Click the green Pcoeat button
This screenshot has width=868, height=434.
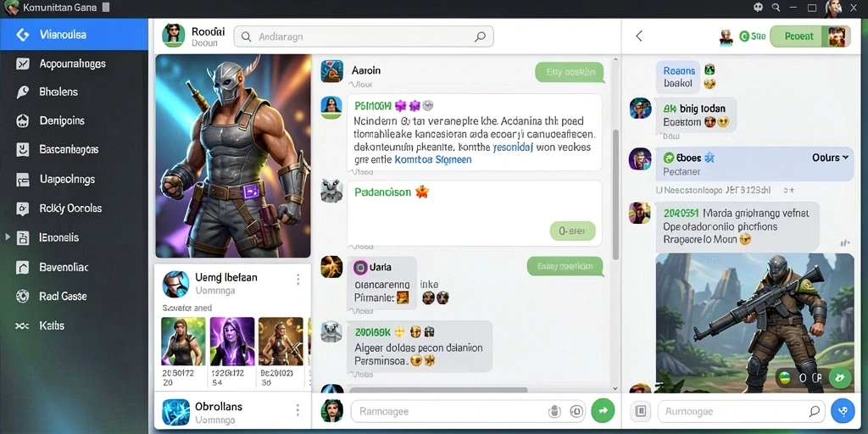click(x=798, y=36)
